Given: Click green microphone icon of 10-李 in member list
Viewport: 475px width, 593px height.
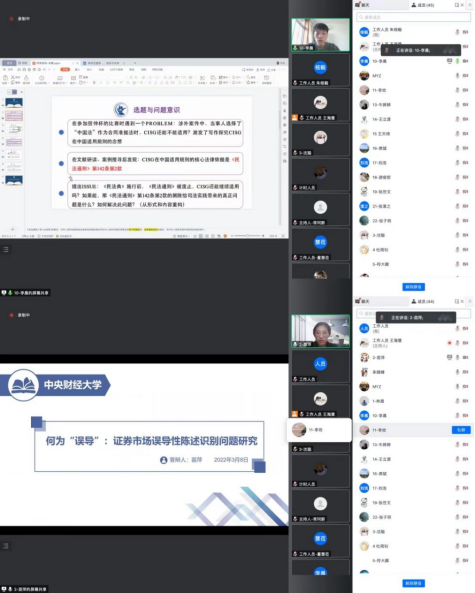Looking at the screenshot, I should tap(458, 61).
